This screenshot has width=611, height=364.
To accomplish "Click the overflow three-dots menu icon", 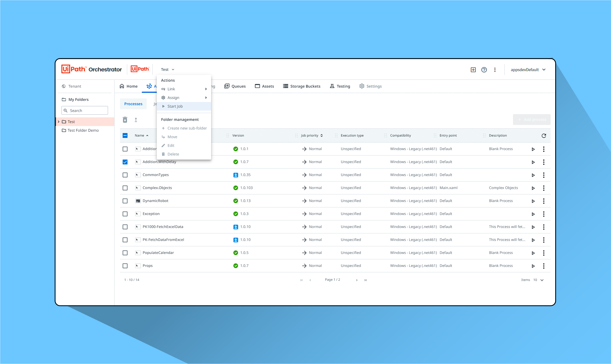I will click(x=495, y=69).
